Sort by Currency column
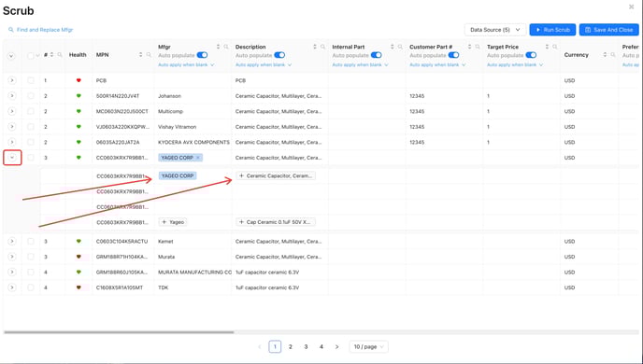 click(x=605, y=55)
